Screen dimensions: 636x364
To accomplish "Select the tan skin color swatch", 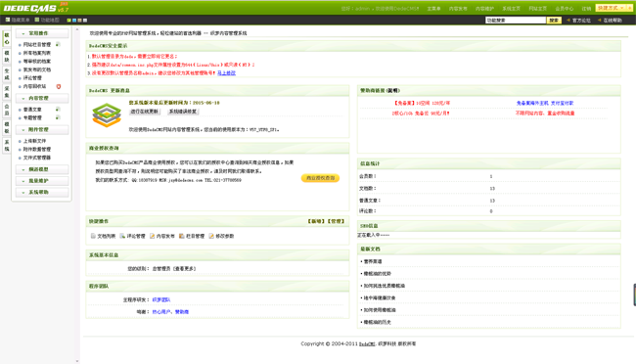I will click(79, 21).
